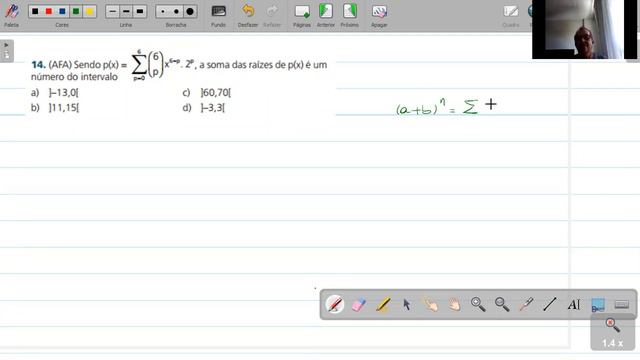Reset zoom with the 1.4 x magnifier
640x360 pixels.
pos(612,332)
